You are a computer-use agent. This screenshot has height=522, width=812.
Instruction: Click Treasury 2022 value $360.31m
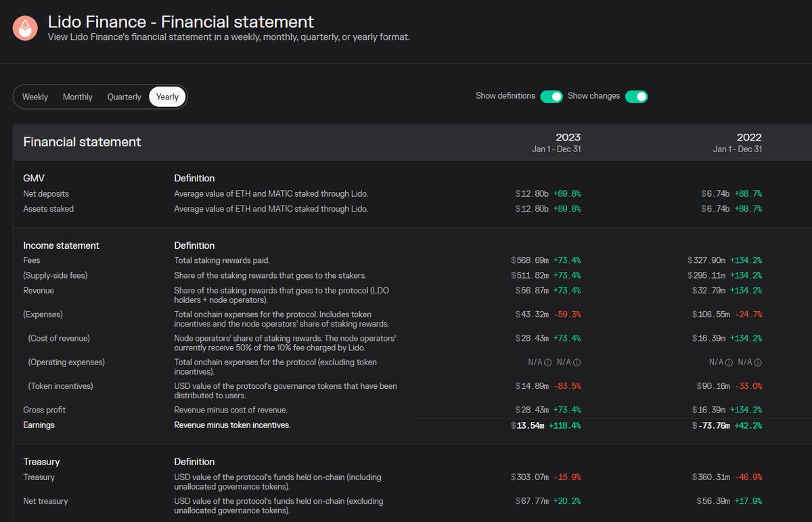711,477
